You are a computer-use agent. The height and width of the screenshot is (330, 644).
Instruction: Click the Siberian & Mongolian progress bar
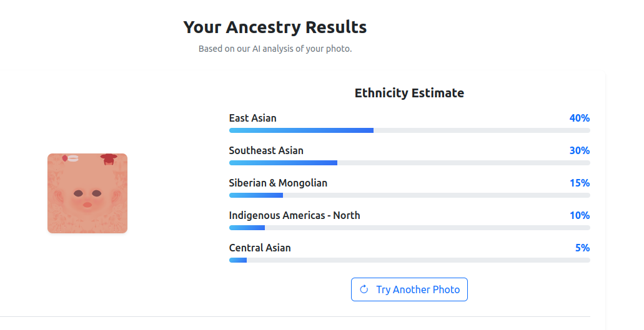(409, 195)
